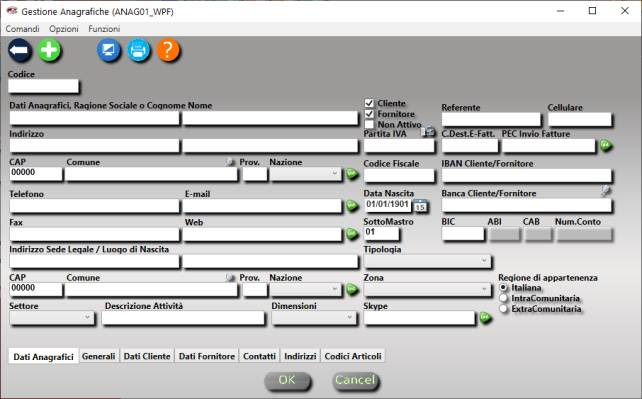The width and height of the screenshot is (642, 399).
Task: Open the second Nazione dropdown under sede legale
Action: [306, 289]
